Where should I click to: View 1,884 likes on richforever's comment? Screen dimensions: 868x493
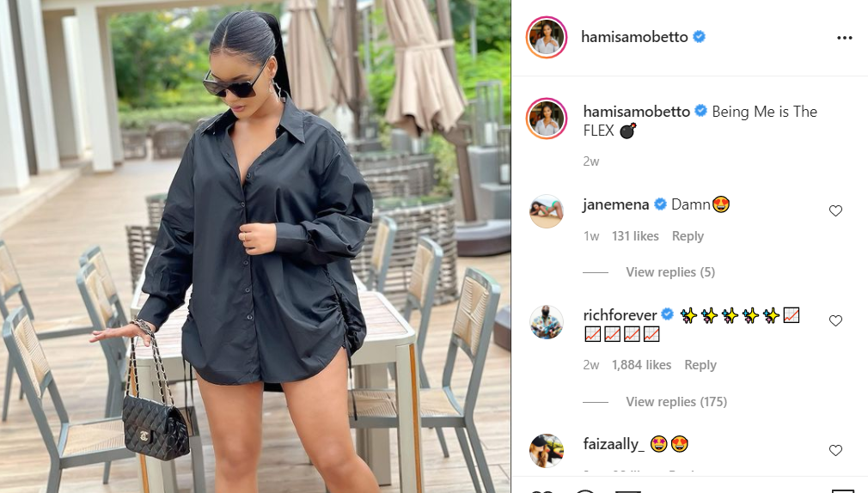click(x=641, y=365)
